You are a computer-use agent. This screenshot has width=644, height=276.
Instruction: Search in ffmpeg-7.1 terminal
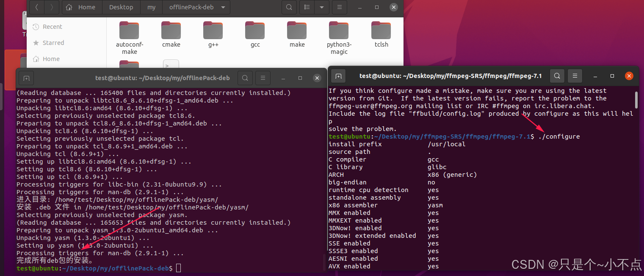point(557,76)
